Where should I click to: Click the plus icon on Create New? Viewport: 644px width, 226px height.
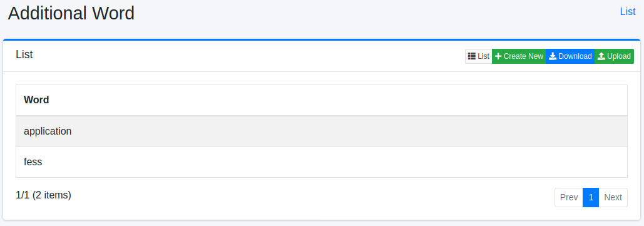point(498,56)
